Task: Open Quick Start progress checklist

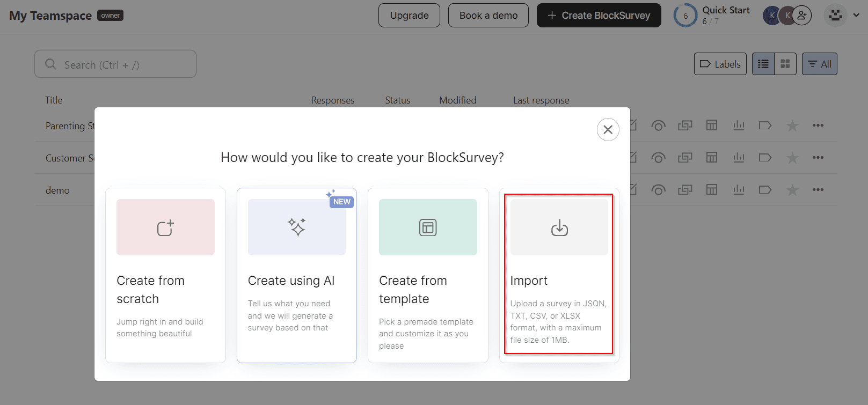Action: (x=712, y=16)
